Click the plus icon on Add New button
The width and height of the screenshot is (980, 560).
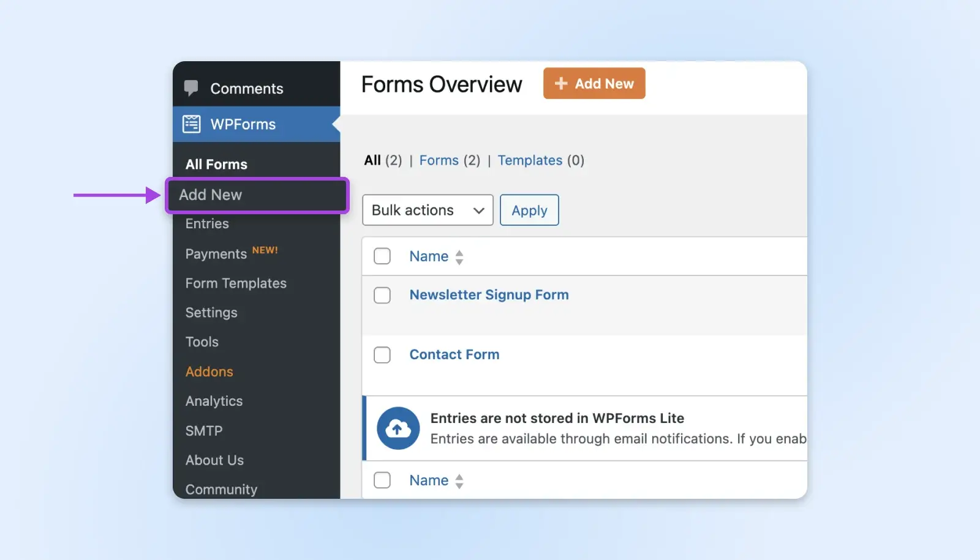click(x=561, y=83)
